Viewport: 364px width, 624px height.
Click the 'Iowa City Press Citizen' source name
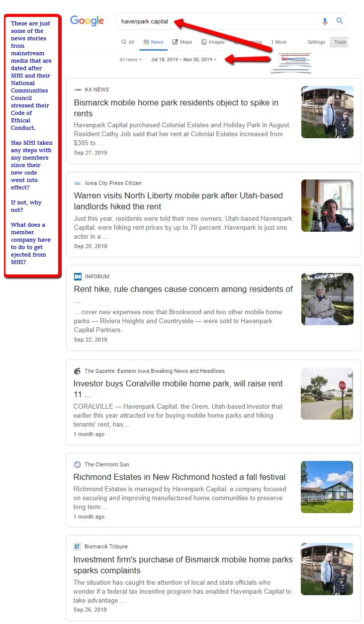(x=113, y=183)
